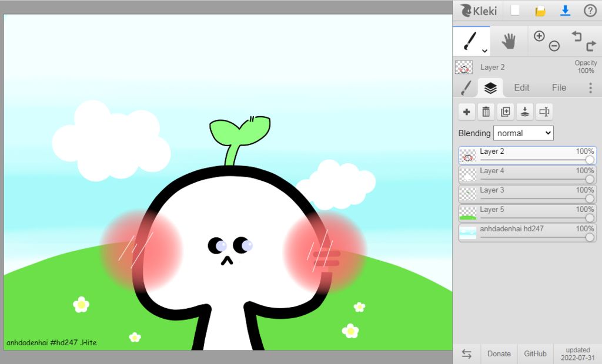Image resolution: width=602 pixels, height=364 pixels.
Task: Click Layer 4 thumbnail in list
Action: [467, 174]
